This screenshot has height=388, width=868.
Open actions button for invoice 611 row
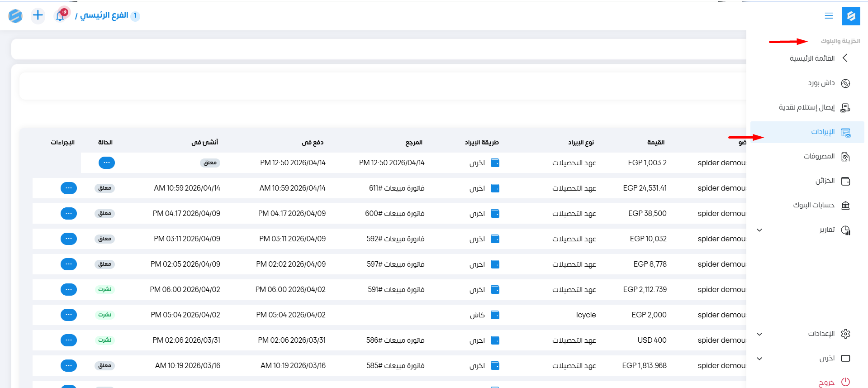tap(69, 188)
